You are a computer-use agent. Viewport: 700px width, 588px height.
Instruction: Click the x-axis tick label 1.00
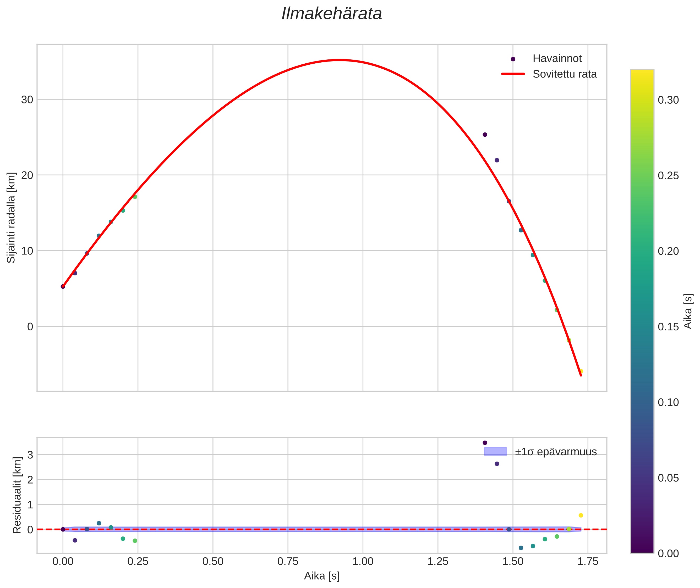click(363, 562)
